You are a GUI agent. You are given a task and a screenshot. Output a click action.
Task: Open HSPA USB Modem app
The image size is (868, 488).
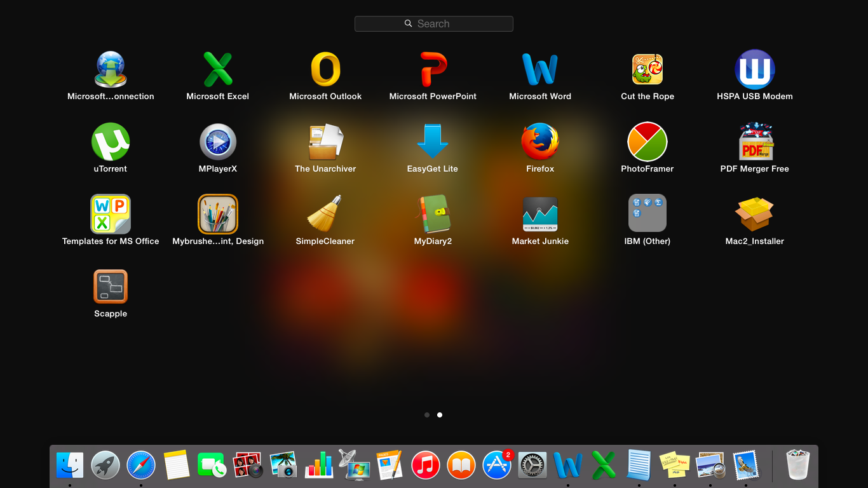(x=755, y=69)
